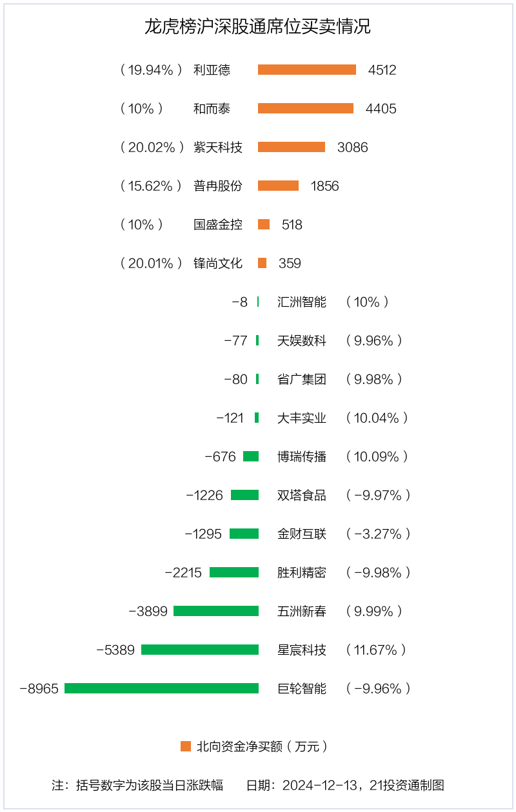Viewport: 516px width, 812px height.
Task: Select the 紫天科技 orange bar
Action: tap(292, 147)
